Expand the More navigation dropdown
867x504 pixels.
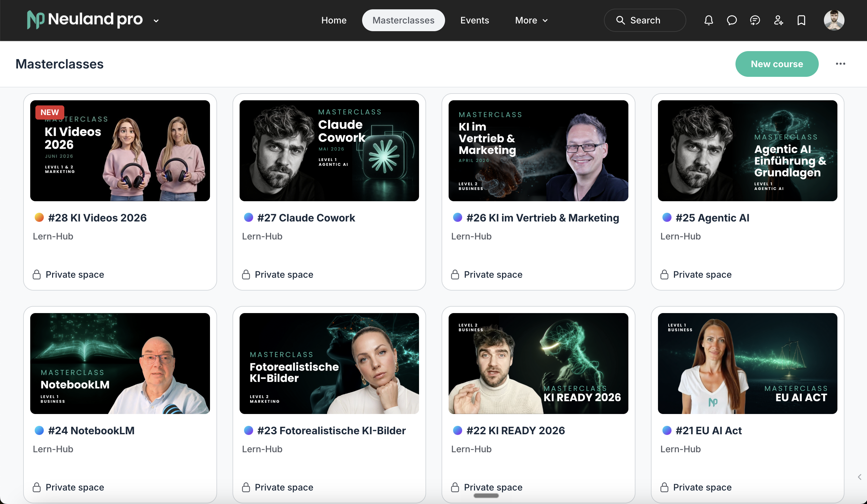point(531,20)
